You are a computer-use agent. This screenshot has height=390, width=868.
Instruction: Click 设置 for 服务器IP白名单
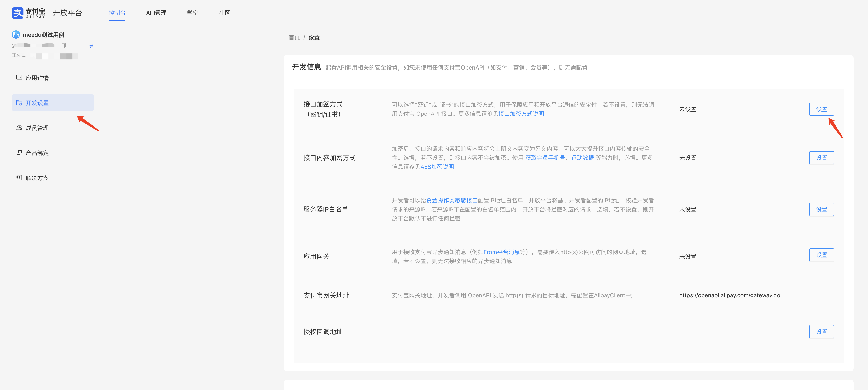coord(821,210)
